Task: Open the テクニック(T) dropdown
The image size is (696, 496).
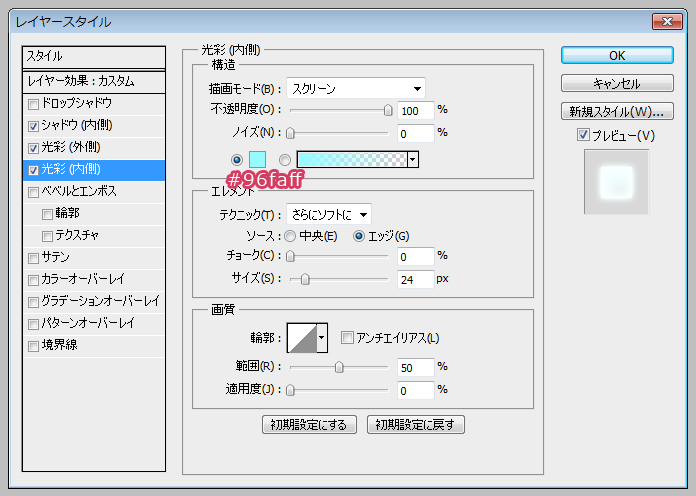Action: pos(329,215)
